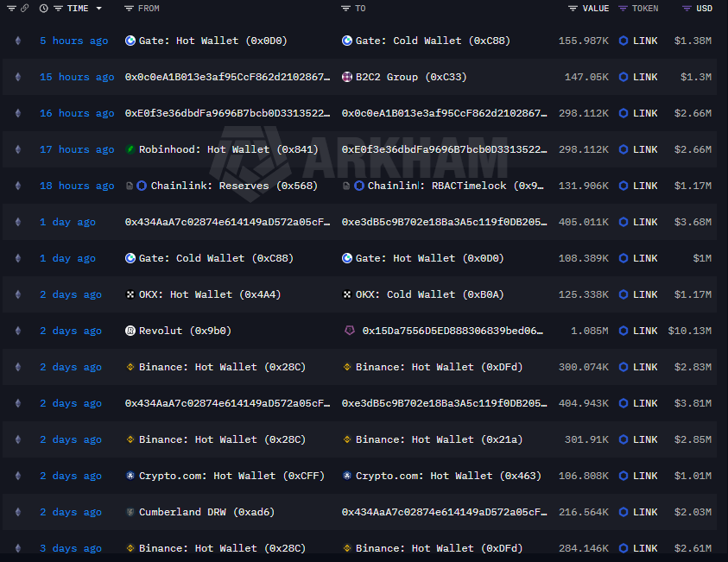
Task: Open Revolut (0x9b0) entity
Action: point(186,331)
